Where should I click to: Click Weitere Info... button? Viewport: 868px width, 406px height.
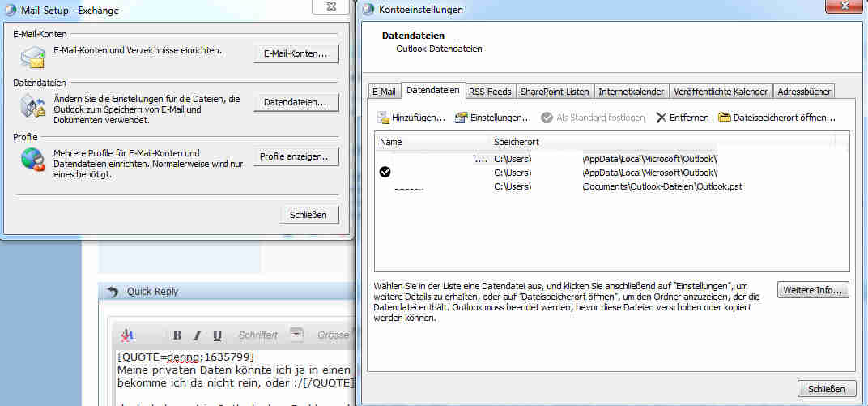pos(813,289)
